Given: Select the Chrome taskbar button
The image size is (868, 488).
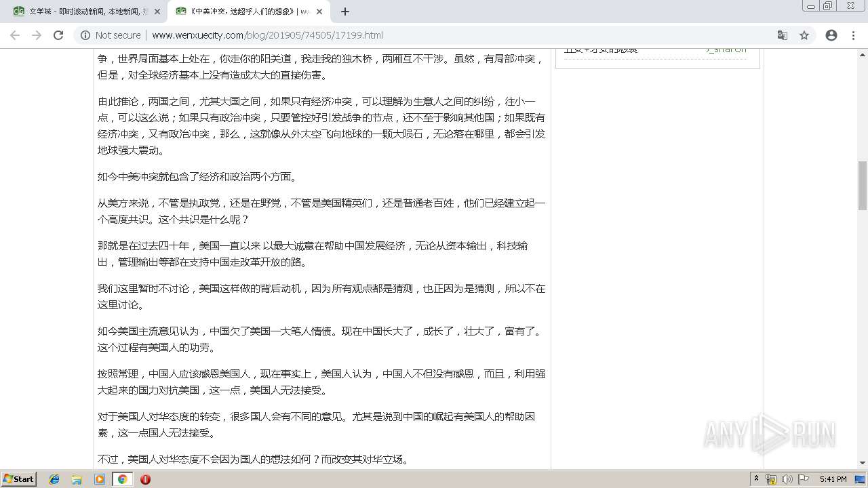Looking at the screenshot, I should (122, 479).
